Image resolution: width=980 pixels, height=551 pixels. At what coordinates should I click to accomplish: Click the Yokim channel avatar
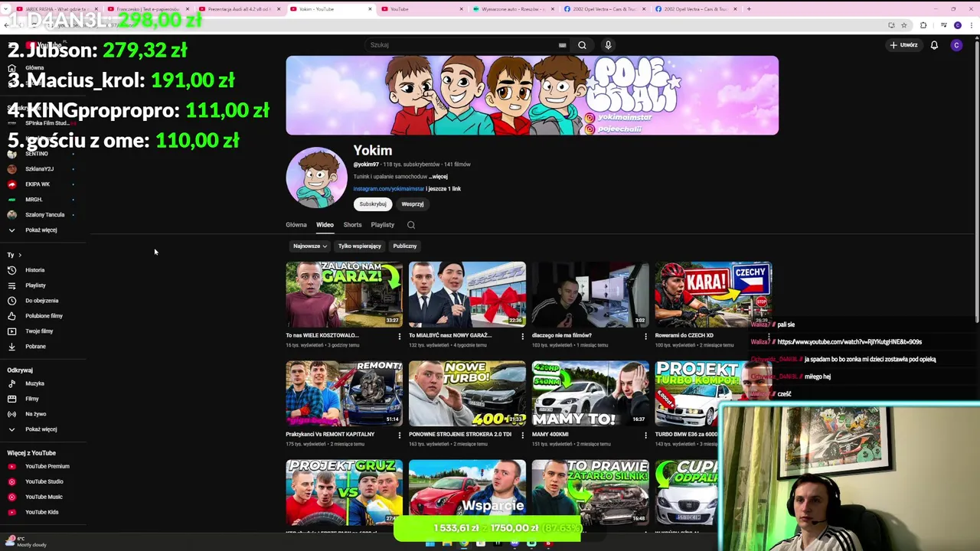point(316,178)
